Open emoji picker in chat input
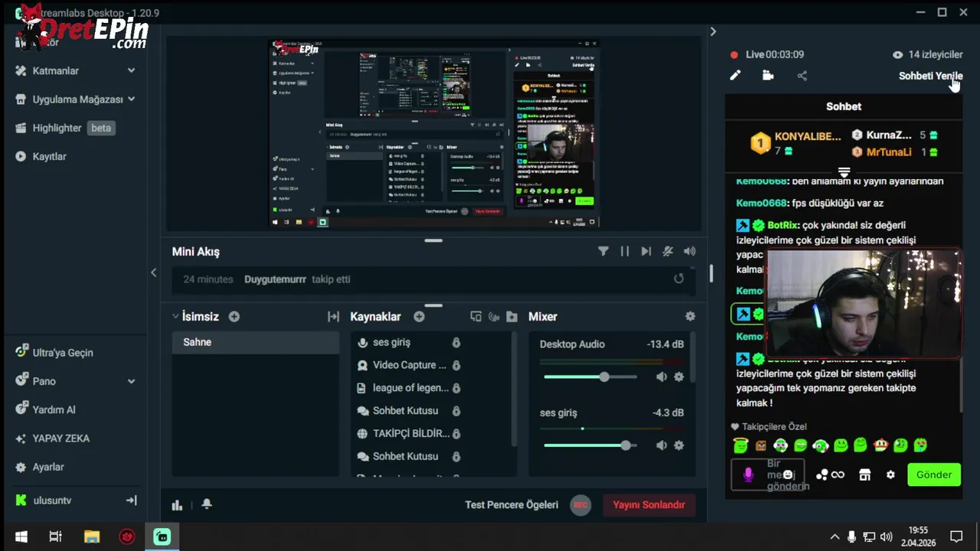Viewport: 980px width, 551px height. coord(788,475)
